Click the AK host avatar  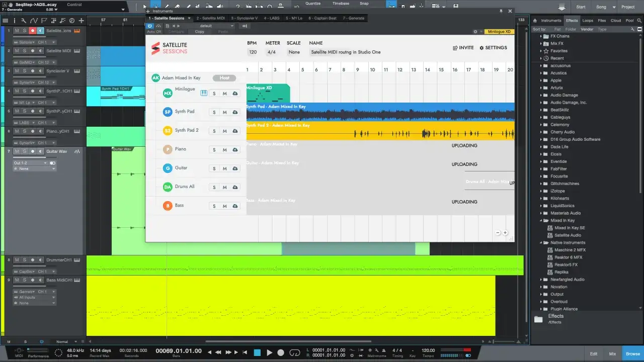[155, 78]
